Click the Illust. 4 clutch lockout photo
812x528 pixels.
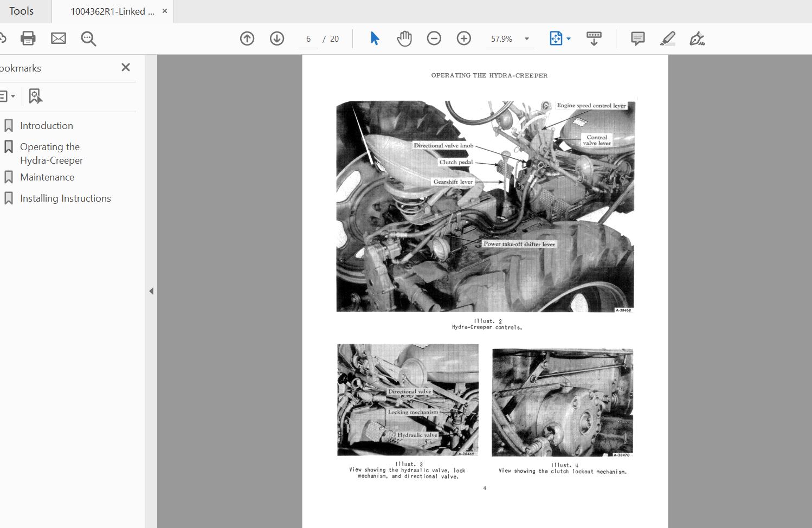pyautogui.click(x=563, y=403)
